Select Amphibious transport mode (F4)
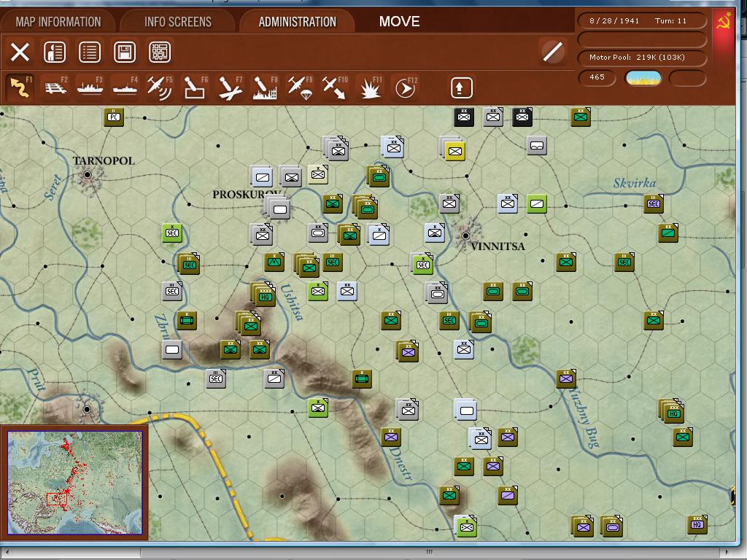The image size is (747, 560). pos(125,87)
